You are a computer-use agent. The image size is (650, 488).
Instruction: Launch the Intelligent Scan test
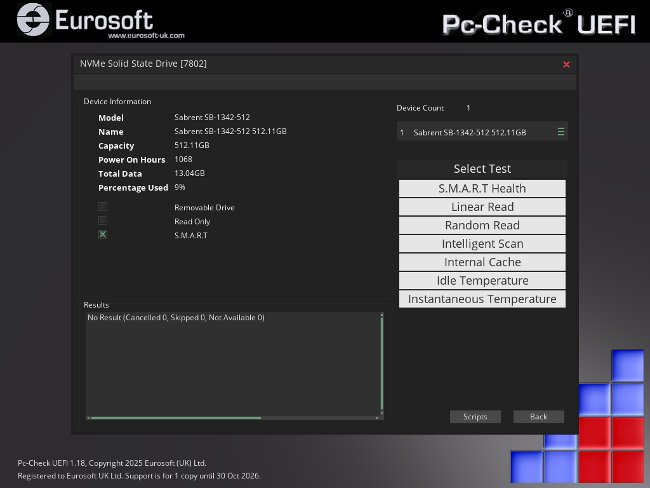tap(482, 244)
